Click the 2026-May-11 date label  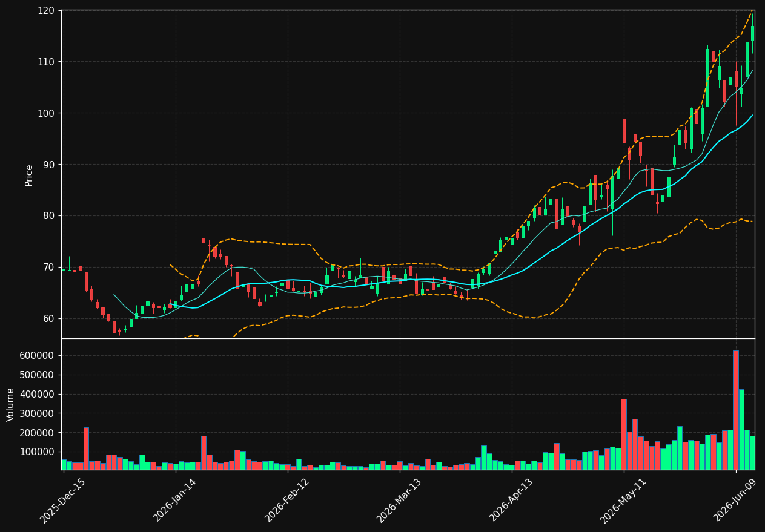point(623,501)
